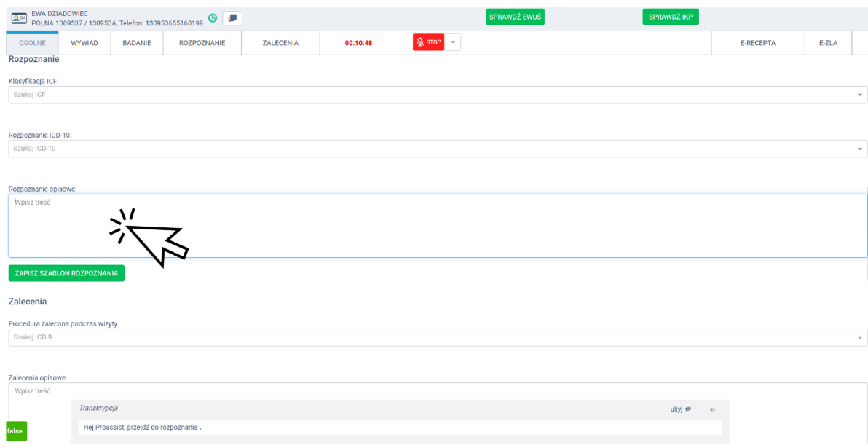Expand the dropdown arrow next to STOP

[453, 42]
